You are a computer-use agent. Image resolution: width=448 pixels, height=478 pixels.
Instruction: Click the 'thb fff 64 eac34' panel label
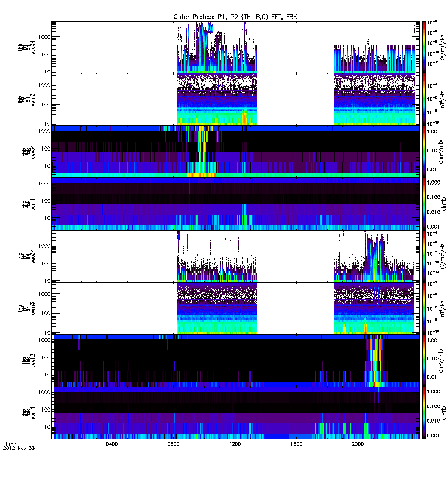[x=26, y=48]
